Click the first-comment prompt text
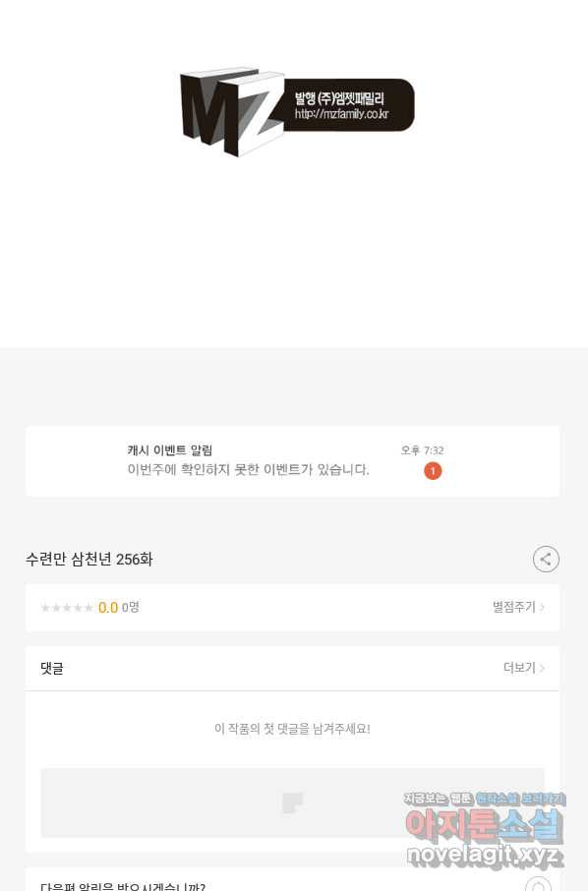This screenshot has height=891, width=588. coord(292,729)
